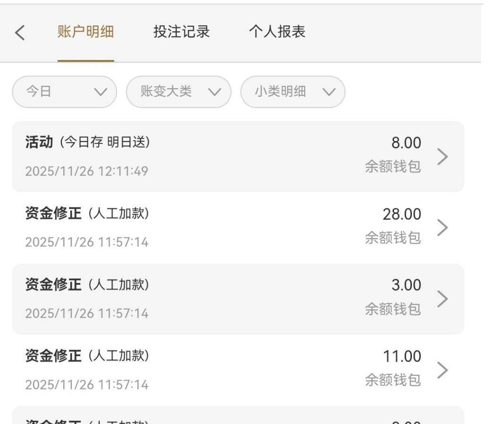The image size is (504, 424).
Task: Click the timestamp 2025/11/26 12:11:49
Action: pos(86,171)
